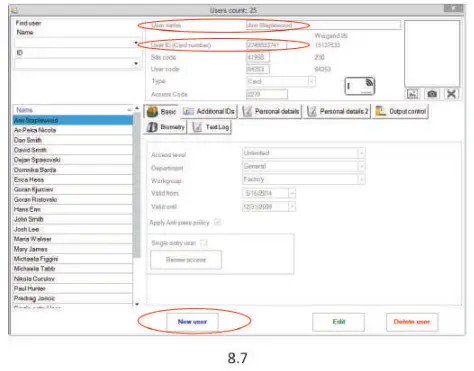This screenshot has height=371, width=474.
Task: Expand the Find user ID dropdown
Action: [136, 63]
